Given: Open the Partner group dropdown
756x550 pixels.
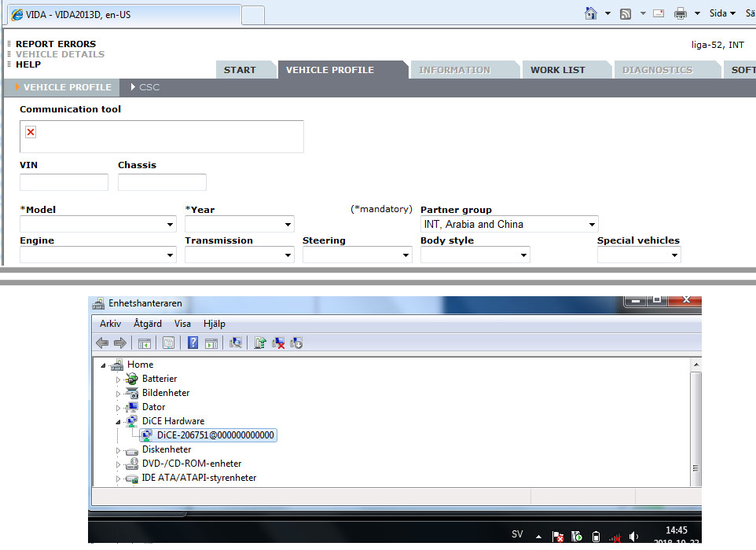Looking at the screenshot, I should click(509, 225).
